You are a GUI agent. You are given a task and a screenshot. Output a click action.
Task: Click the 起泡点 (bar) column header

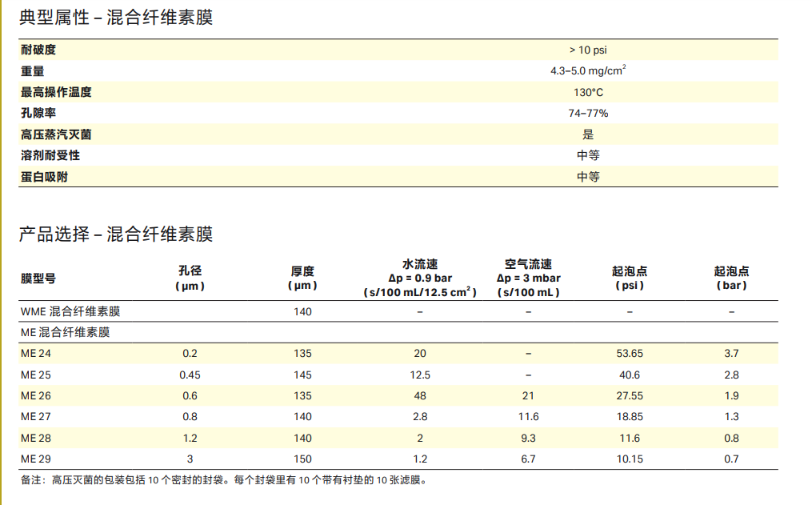731,278
